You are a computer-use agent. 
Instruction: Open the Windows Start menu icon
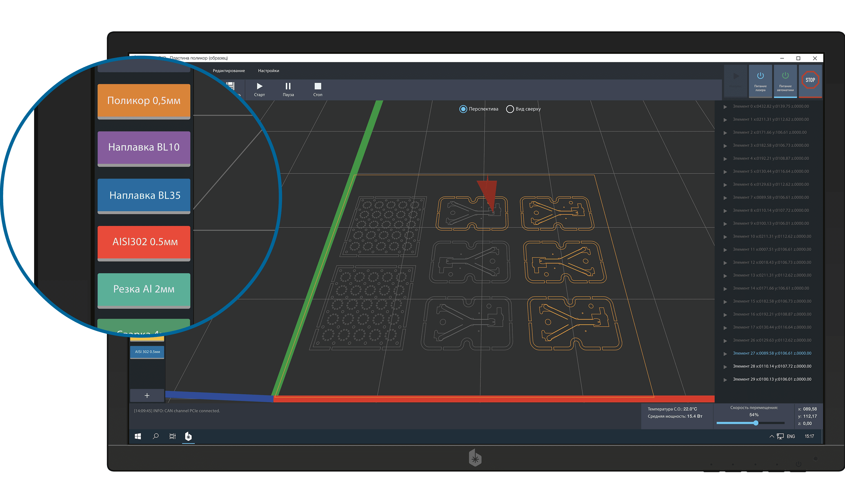[x=138, y=436]
